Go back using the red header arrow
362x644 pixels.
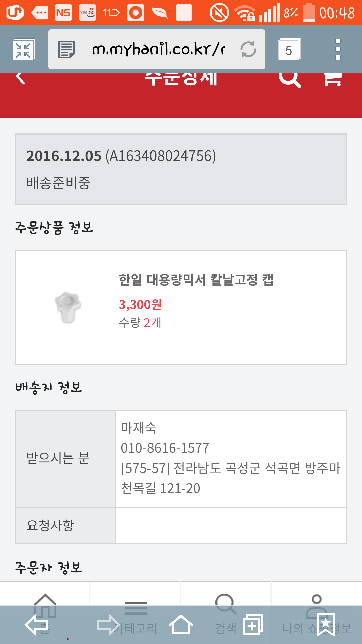(x=21, y=78)
